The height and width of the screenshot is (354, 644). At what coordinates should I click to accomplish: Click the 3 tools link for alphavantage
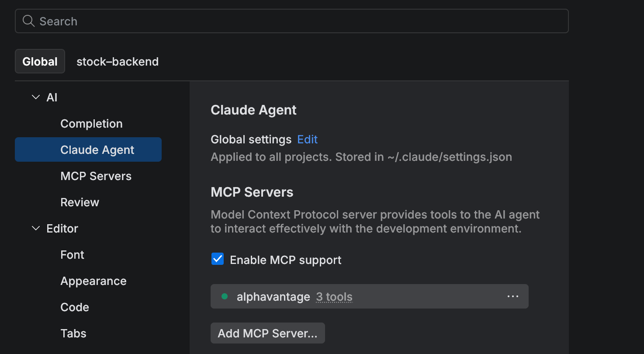click(334, 297)
